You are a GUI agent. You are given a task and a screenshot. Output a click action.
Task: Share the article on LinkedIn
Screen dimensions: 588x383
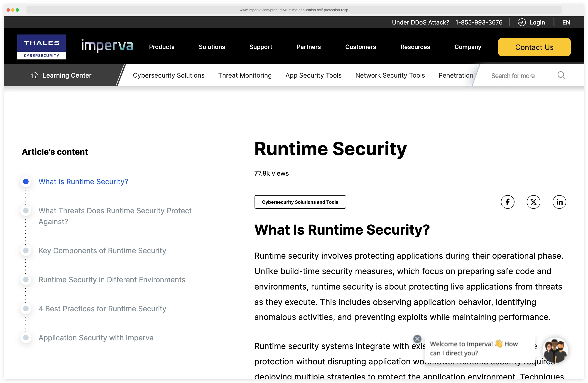[559, 202]
